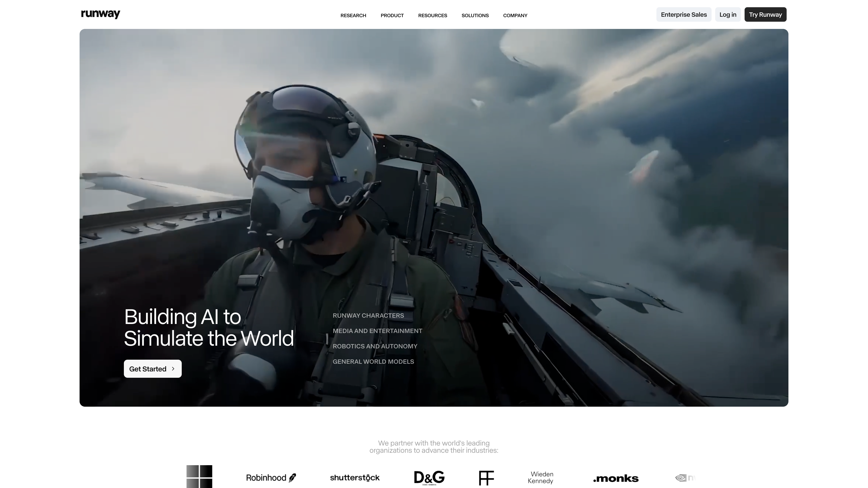Click the FF monogram logo
The image size is (868, 488).
coord(486,478)
